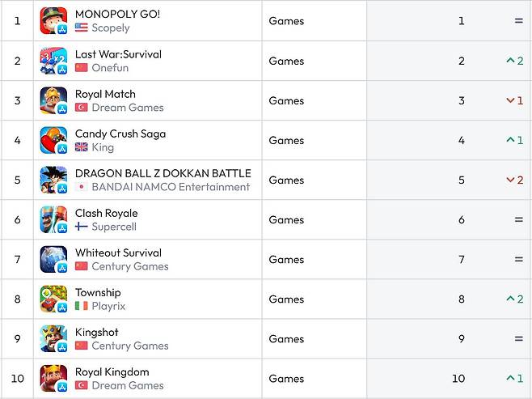
Task: Open the Supercell publisher link
Action: (114, 227)
